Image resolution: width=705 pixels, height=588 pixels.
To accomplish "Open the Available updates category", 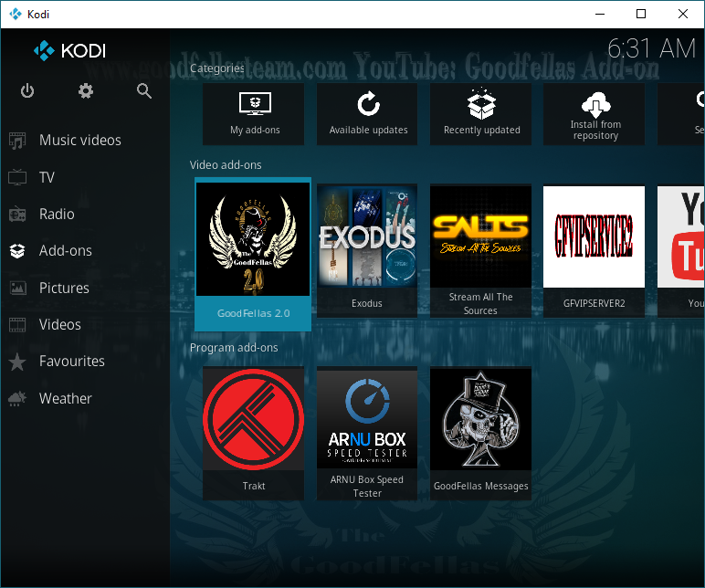I will pyautogui.click(x=367, y=114).
